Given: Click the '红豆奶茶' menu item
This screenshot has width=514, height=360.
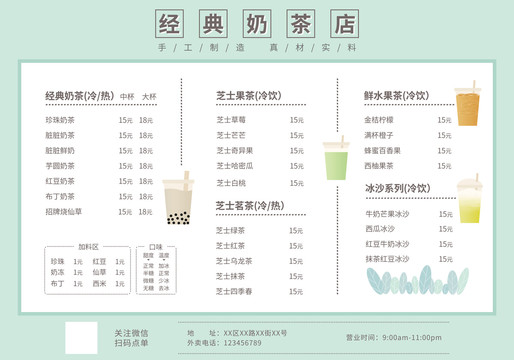Looking at the screenshot, I should [60, 181].
